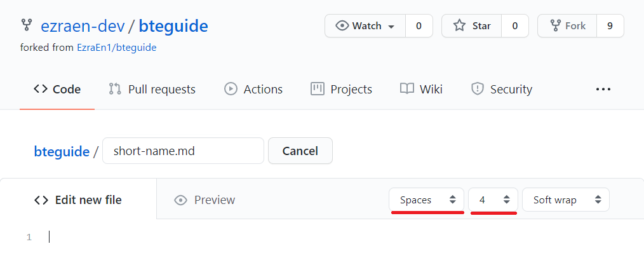Switch to the Pull requests tab
The image size is (644, 258).
coord(152,89)
